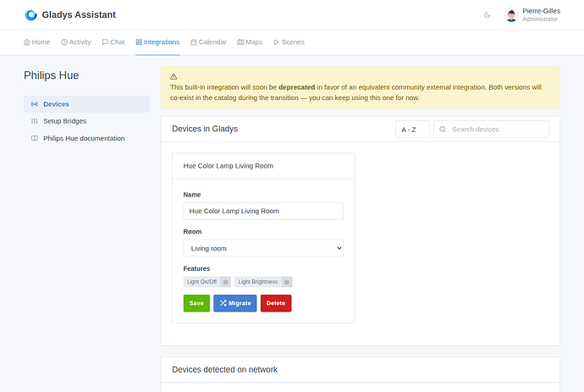Focus the Search devices field
Image resolution: width=584 pixels, height=392 pixels.
click(491, 130)
